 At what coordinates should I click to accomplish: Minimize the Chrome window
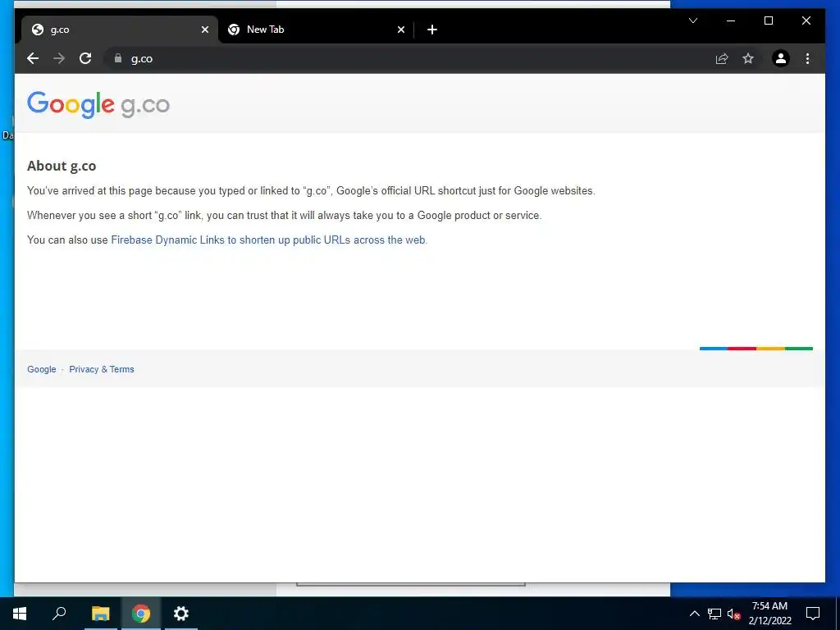(x=731, y=21)
